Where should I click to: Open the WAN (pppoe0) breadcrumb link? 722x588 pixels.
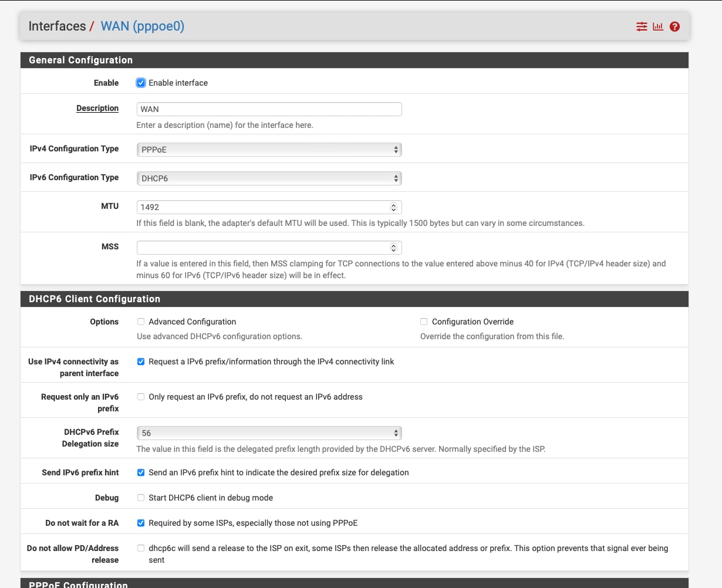(142, 26)
